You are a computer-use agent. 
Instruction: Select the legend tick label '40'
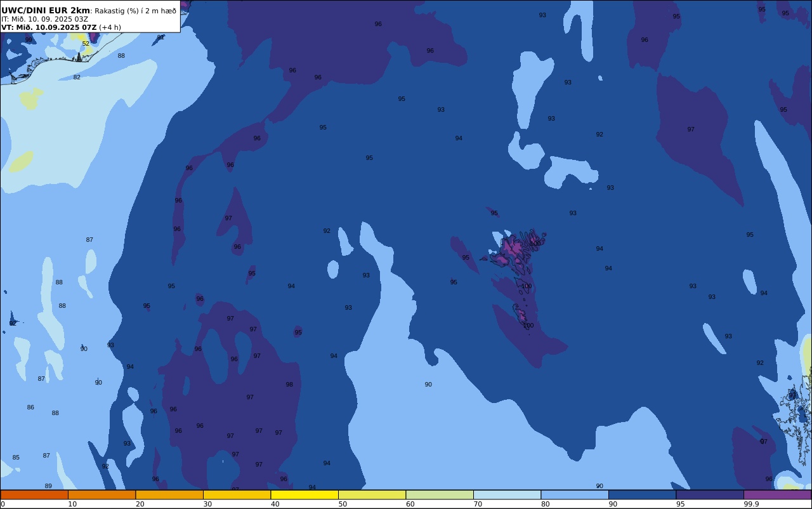coord(275,504)
